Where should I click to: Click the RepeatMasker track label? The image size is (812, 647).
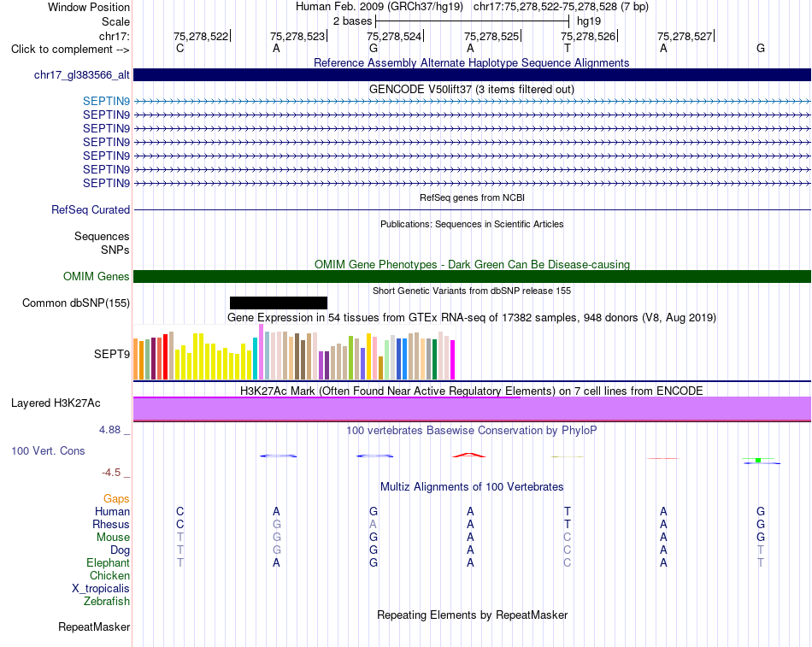(x=94, y=626)
